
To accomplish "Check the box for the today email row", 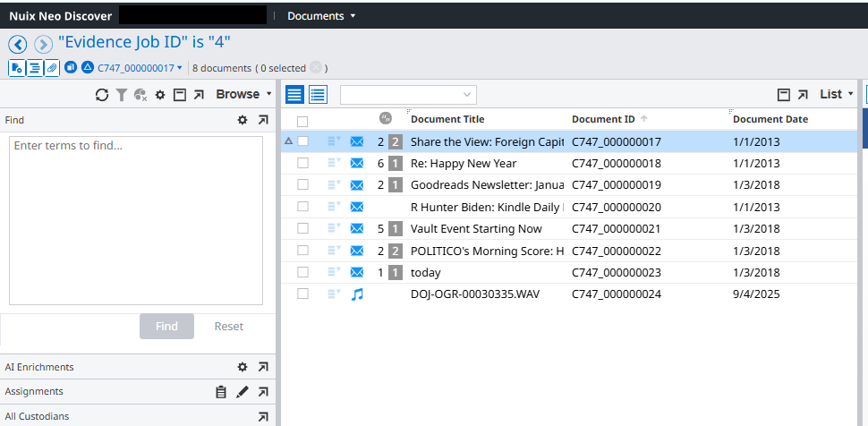I will (302, 272).
